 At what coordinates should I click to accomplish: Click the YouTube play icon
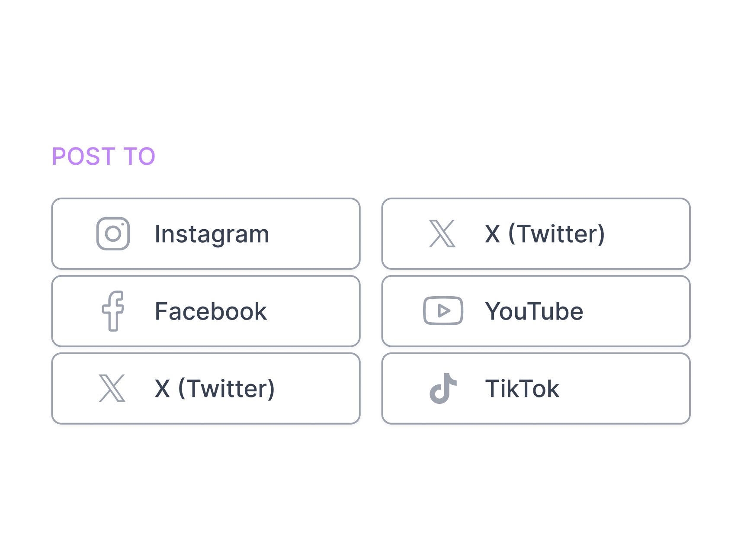click(442, 310)
